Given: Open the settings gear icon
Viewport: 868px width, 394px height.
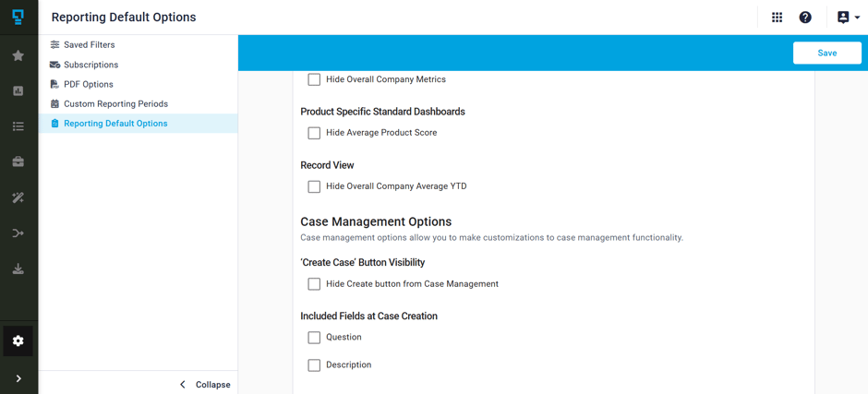Looking at the screenshot, I should tap(18, 340).
